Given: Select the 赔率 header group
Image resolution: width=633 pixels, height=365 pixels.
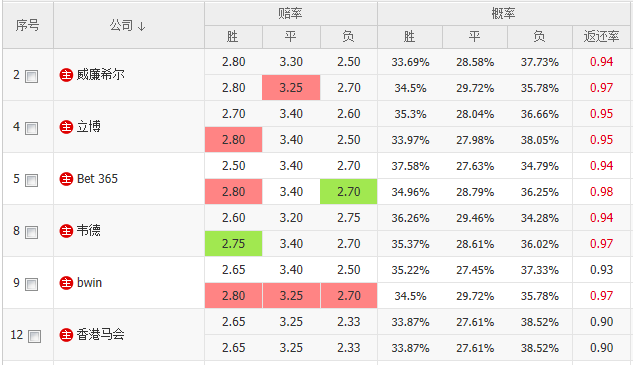Looking at the screenshot, I should point(291,13).
